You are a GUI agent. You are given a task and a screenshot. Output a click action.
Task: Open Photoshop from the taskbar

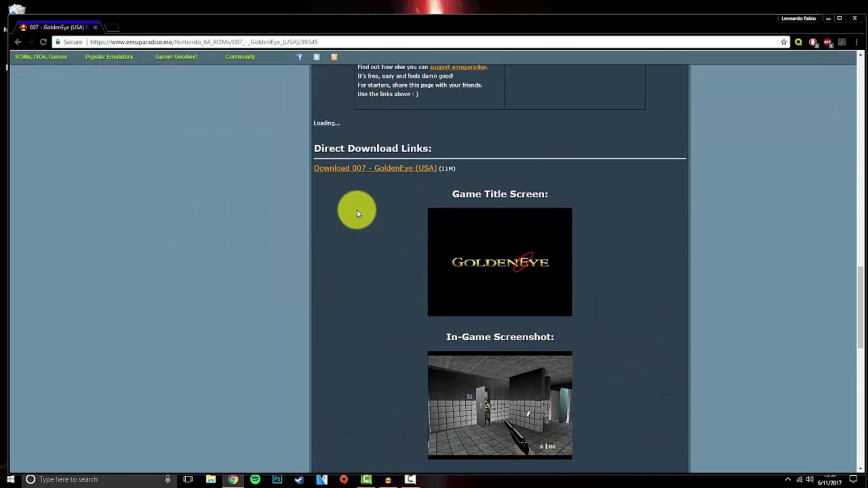277,479
